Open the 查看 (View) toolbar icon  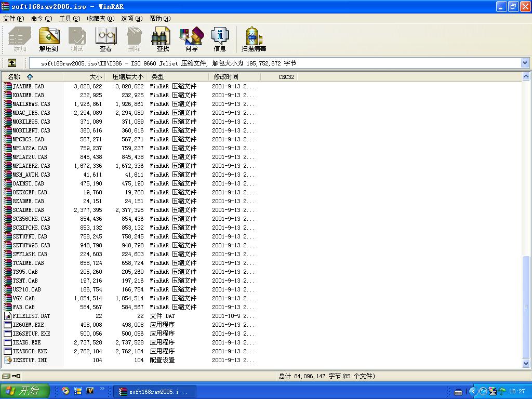[x=105, y=39]
